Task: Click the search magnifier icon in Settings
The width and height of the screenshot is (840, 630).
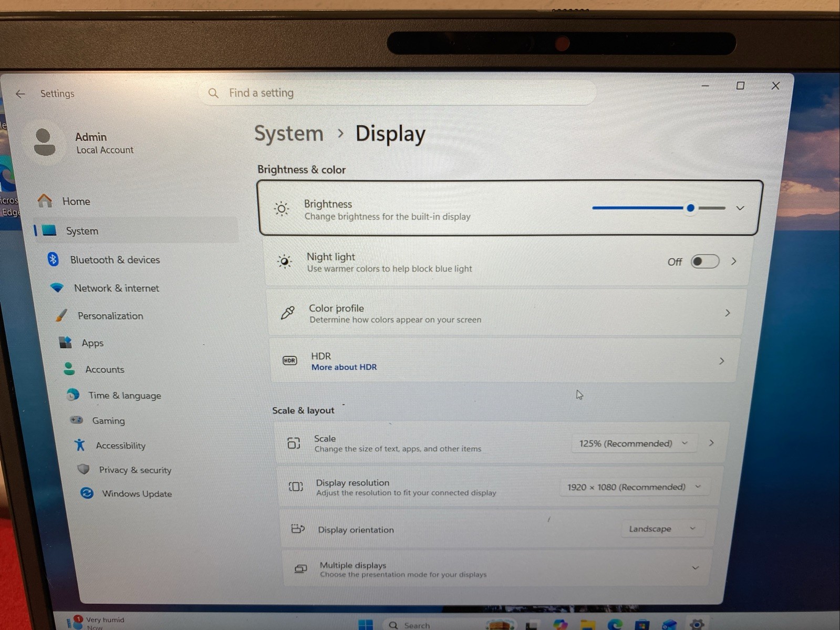Action: pos(213,93)
